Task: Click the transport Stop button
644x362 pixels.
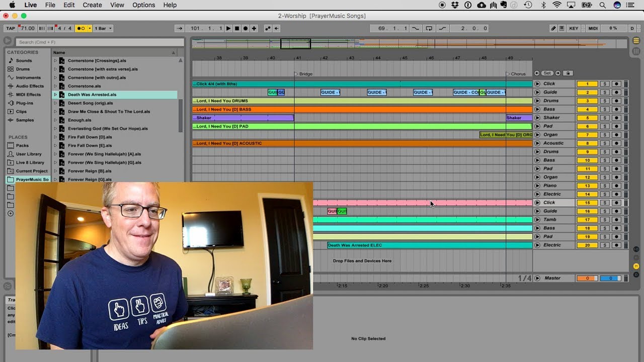Action: coord(237,29)
